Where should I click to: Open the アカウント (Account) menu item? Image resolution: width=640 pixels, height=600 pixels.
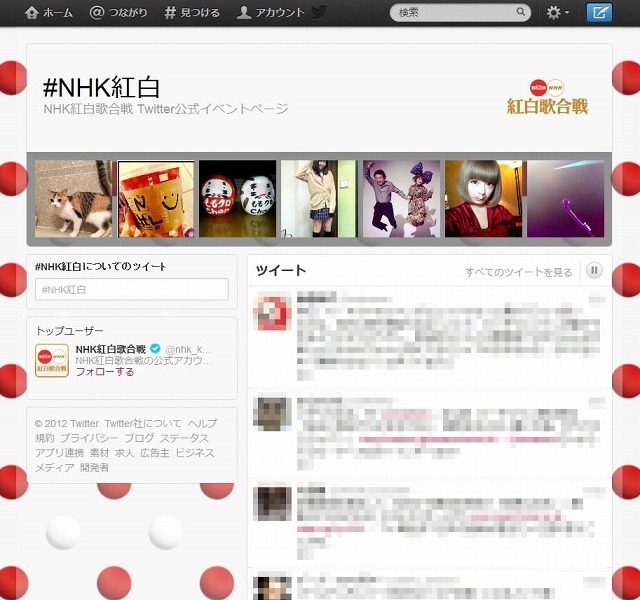(x=271, y=13)
